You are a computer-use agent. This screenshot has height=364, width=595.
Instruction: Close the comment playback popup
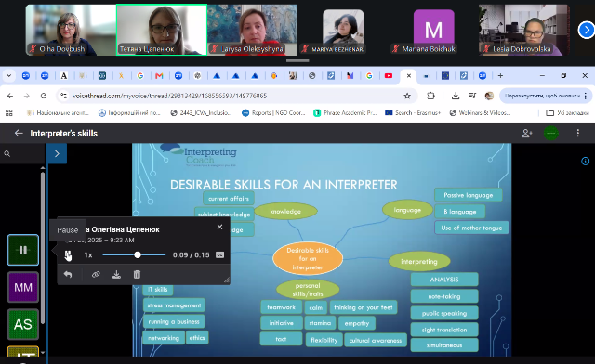coord(219,227)
